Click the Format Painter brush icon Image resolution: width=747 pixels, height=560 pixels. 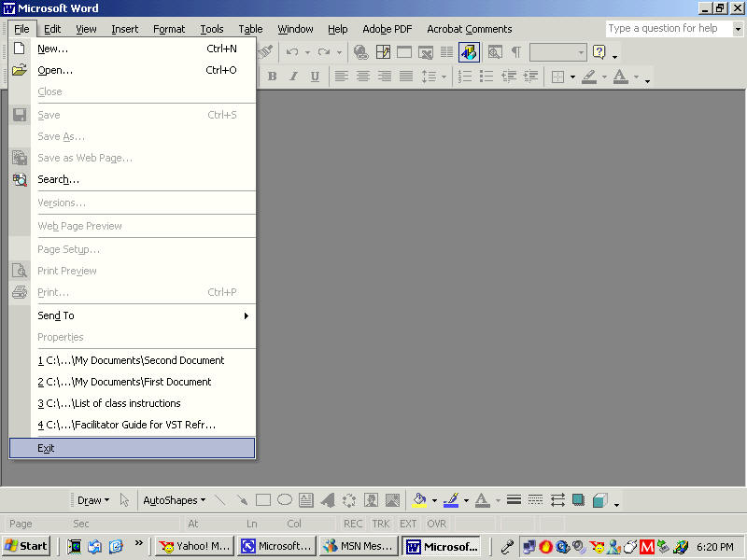(x=265, y=52)
